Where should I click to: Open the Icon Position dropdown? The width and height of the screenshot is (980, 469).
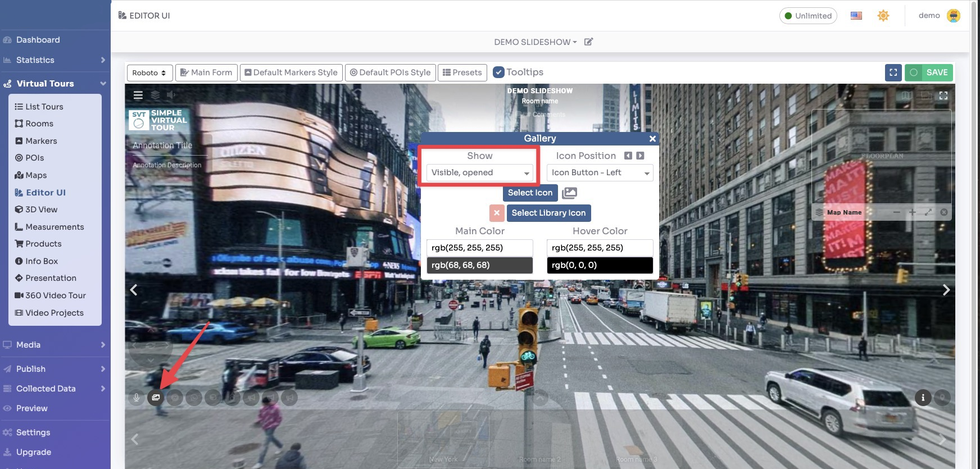(600, 172)
